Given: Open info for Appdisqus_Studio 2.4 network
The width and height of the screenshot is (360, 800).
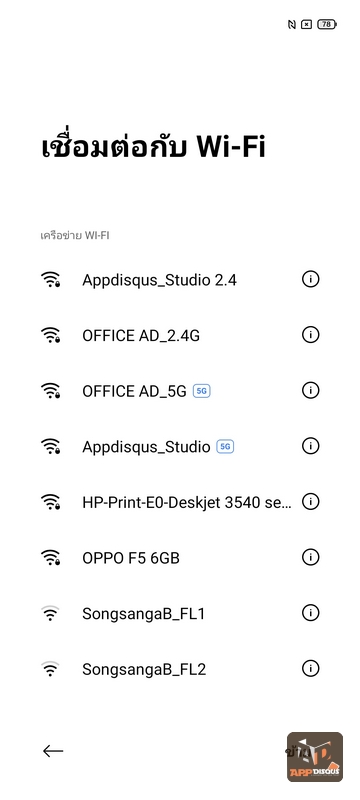Looking at the screenshot, I should (x=310, y=279).
